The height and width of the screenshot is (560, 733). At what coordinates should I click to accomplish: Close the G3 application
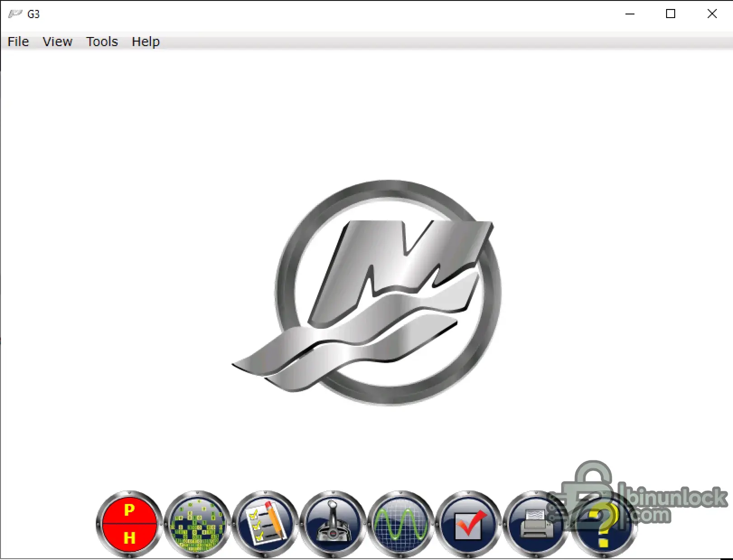pyautogui.click(x=712, y=14)
